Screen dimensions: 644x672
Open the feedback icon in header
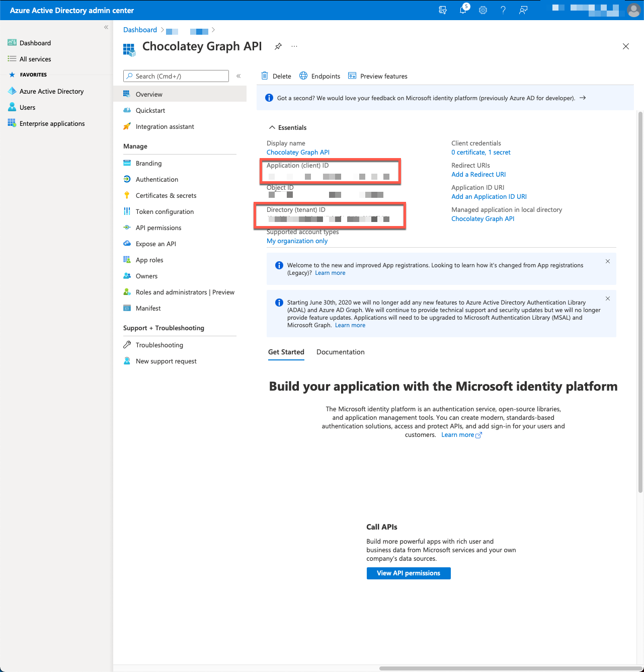point(523,10)
